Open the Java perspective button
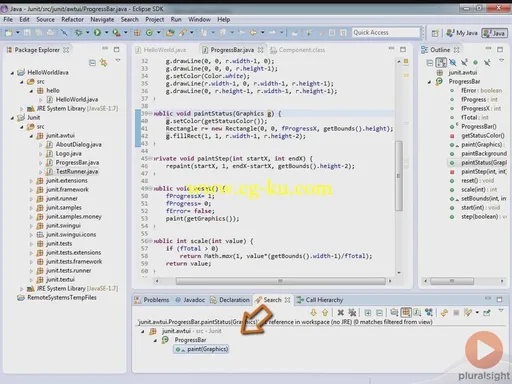512x384 pixels. [495, 33]
